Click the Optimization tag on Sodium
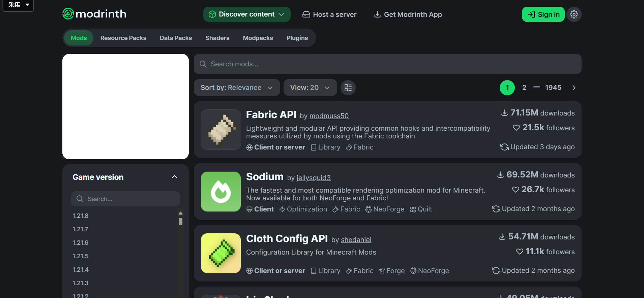This screenshot has height=298, width=644. tap(303, 209)
